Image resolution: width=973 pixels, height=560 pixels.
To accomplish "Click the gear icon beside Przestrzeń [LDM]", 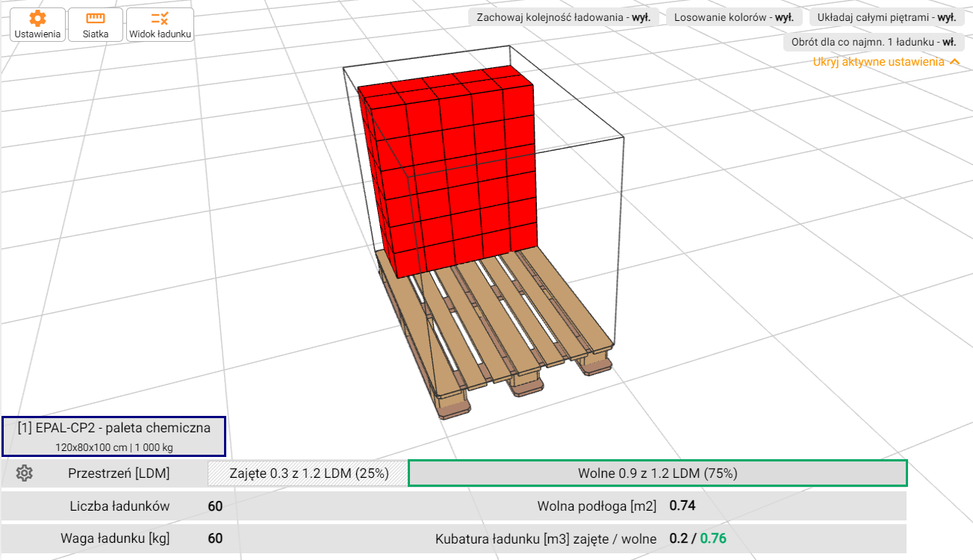I will tap(25, 473).
